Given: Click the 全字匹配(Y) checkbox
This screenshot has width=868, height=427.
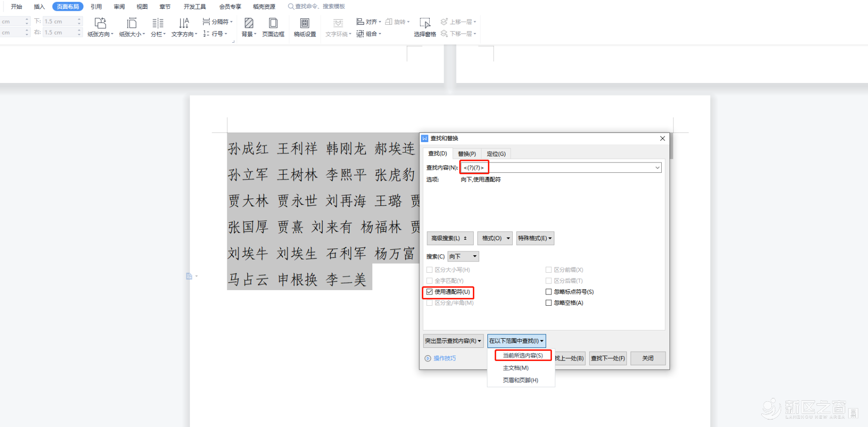Looking at the screenshot, I should [430, 280].
